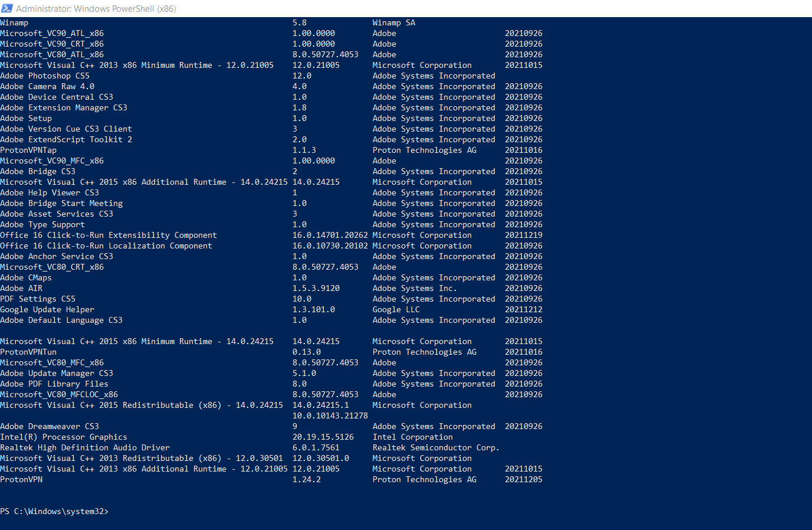Select version "14.0.24215.1"

point(321,405)
